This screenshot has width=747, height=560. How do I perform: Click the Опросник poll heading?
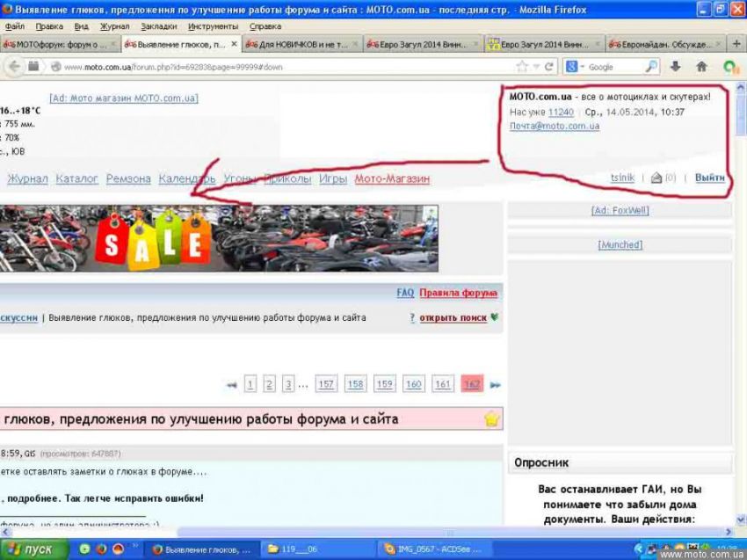[541, 462]
